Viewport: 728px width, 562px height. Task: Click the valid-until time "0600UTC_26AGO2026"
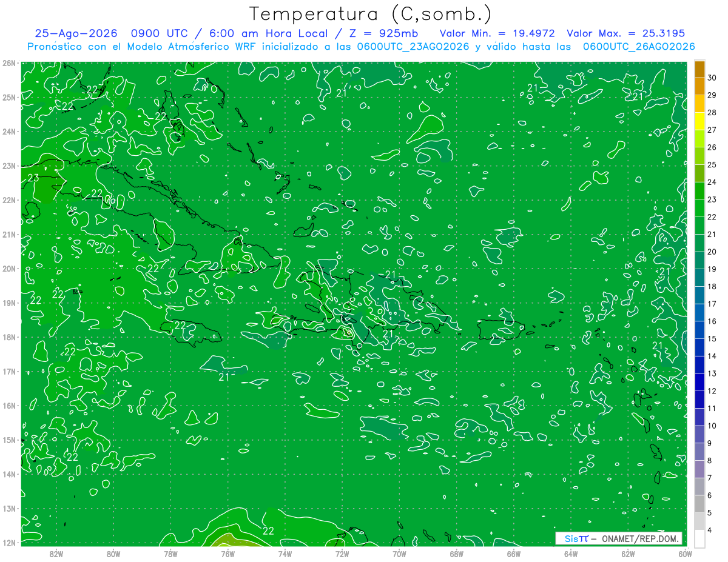tap(639, 47)
